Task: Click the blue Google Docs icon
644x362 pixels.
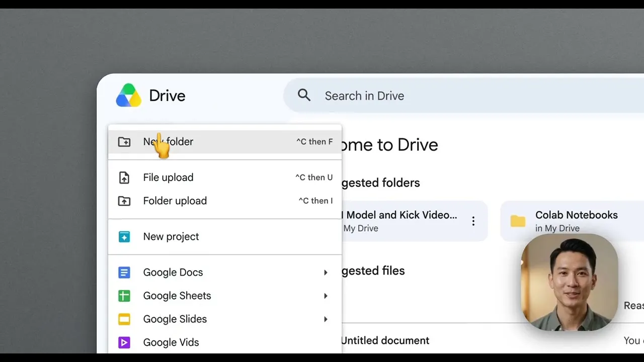Action: 124,273
